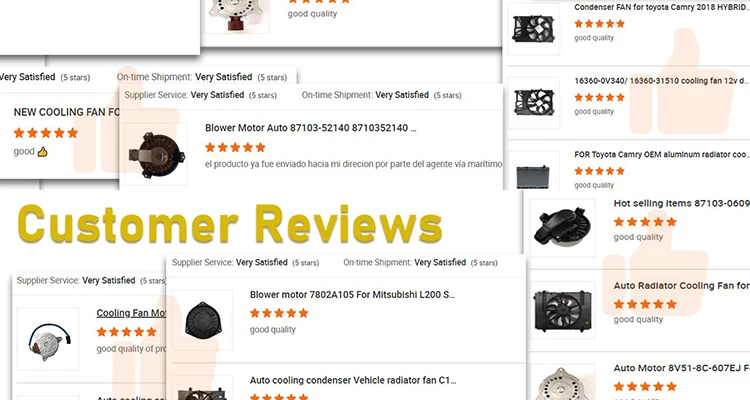Click the stars under Blower Motor Auto 87103

click(235, 147)
